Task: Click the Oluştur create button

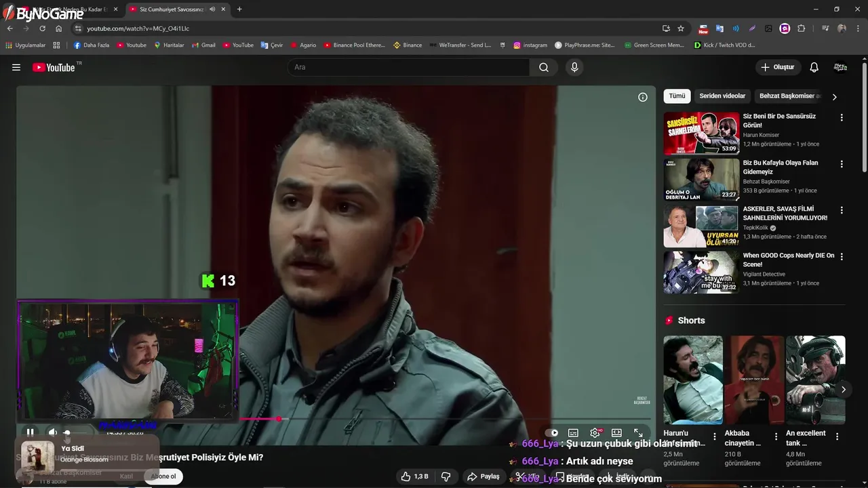Action: pos(778,67)
